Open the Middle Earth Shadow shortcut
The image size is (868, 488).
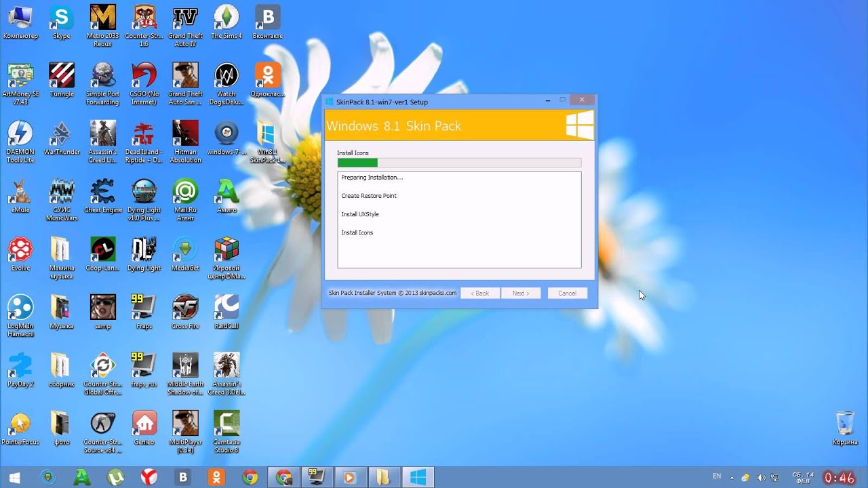pyautogui.click(x=185, y=374)
